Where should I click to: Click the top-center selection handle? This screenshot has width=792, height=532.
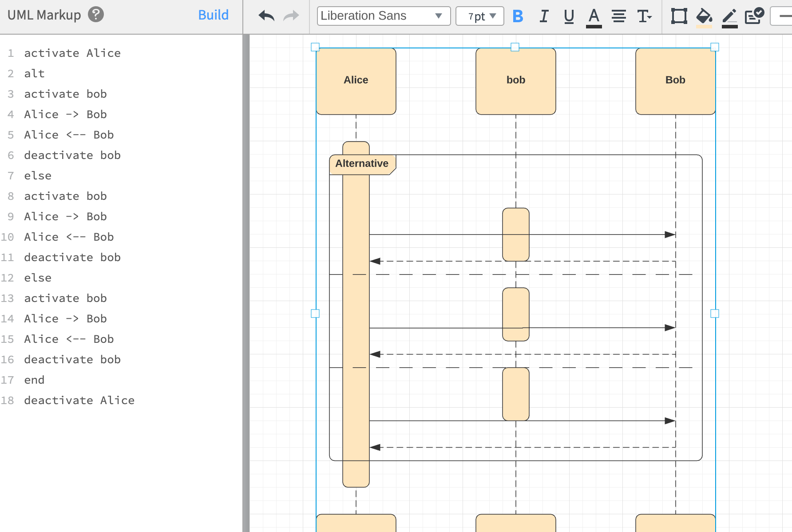pos(515,47)
